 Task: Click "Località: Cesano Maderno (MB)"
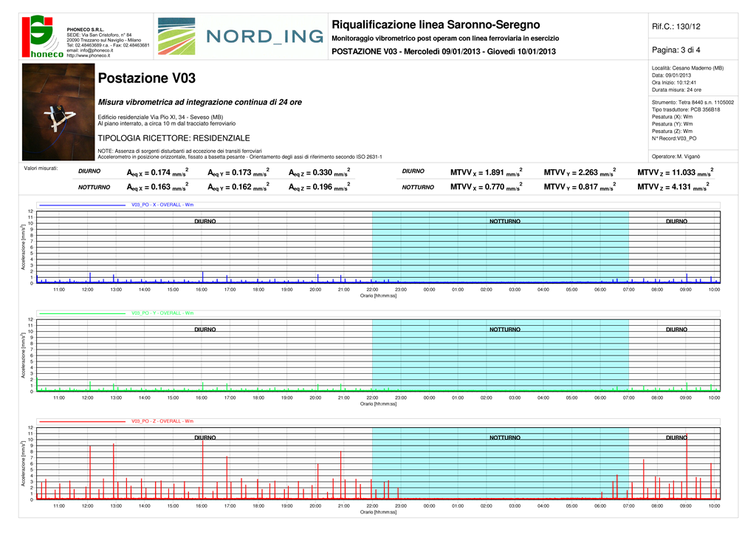coord(687,68)
